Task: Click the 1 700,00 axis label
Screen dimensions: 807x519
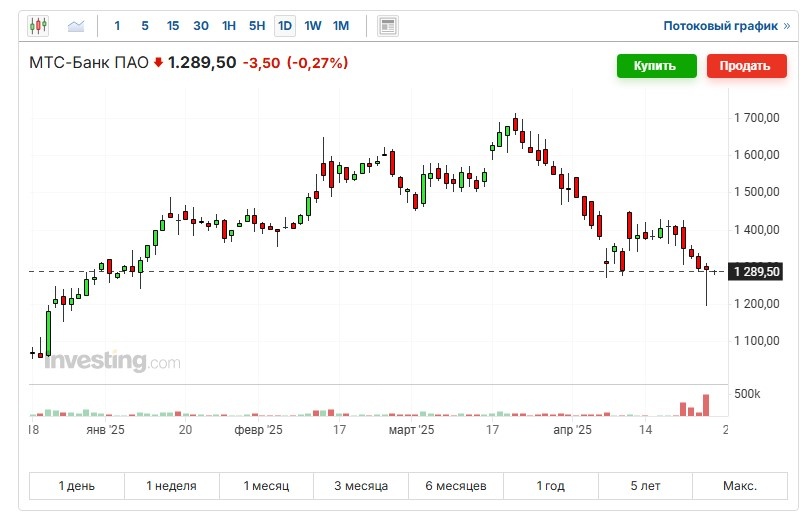Action: (757, 117)
